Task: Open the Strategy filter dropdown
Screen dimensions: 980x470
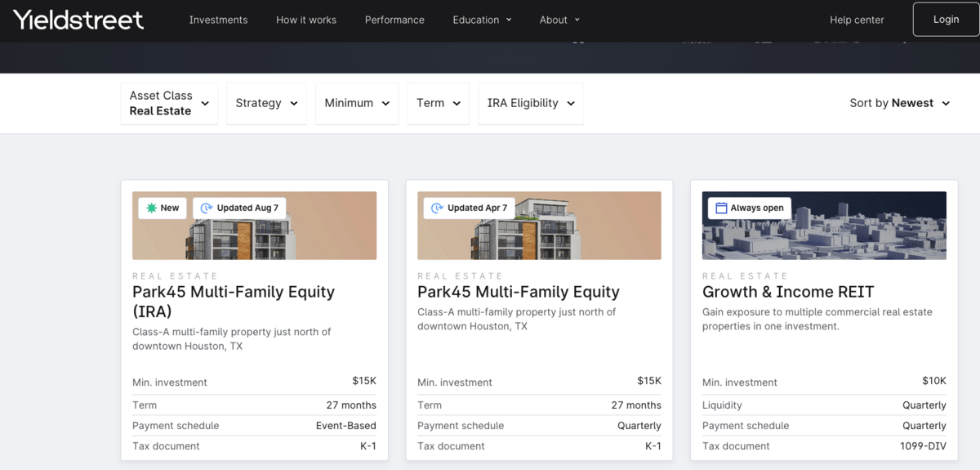Action: pyautogui.click(x=266, y=103)
